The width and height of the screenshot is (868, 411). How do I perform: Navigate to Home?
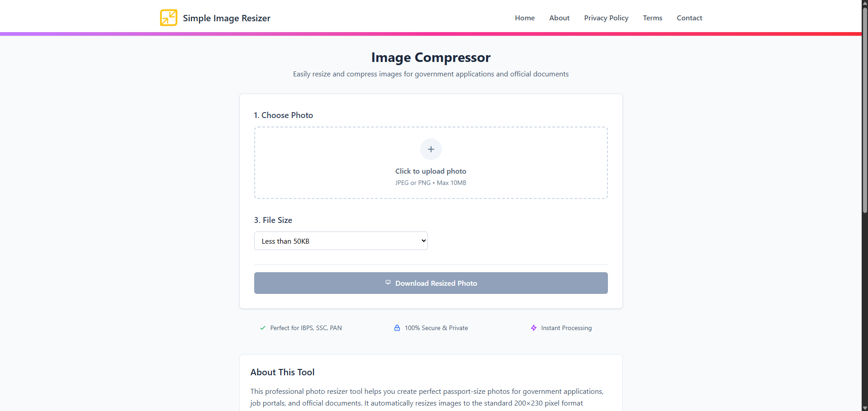coord(524,18)
